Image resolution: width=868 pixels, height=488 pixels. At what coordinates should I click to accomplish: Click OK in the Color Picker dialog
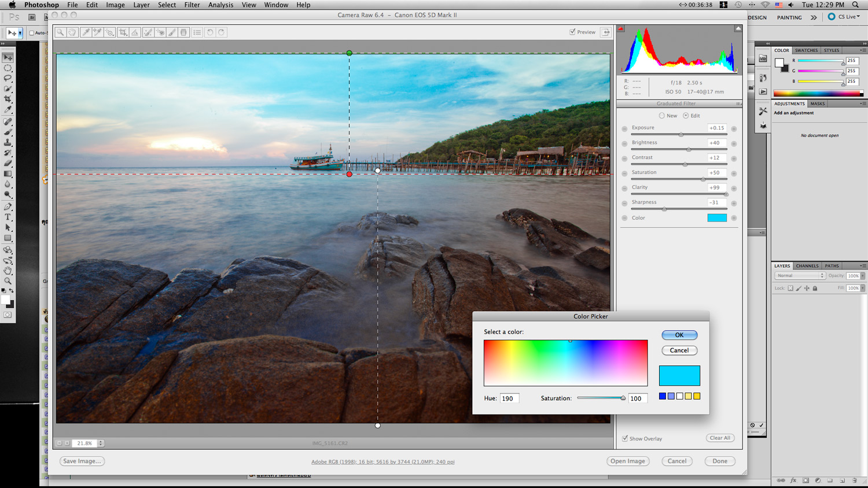click(x=679, y=335)
